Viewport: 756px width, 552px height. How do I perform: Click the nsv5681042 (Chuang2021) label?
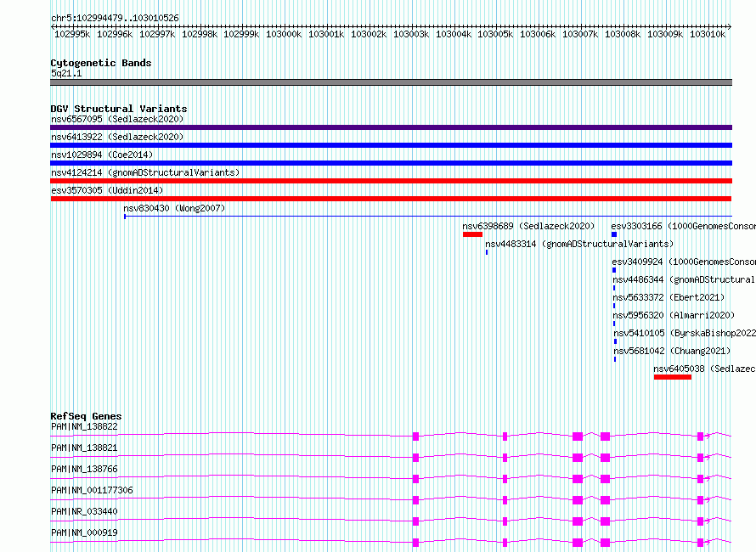672,351
